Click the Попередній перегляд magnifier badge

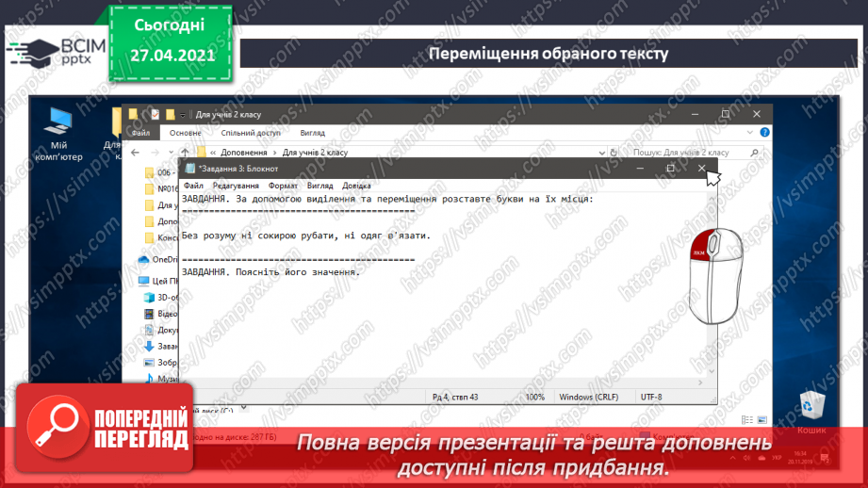(105, 428)
